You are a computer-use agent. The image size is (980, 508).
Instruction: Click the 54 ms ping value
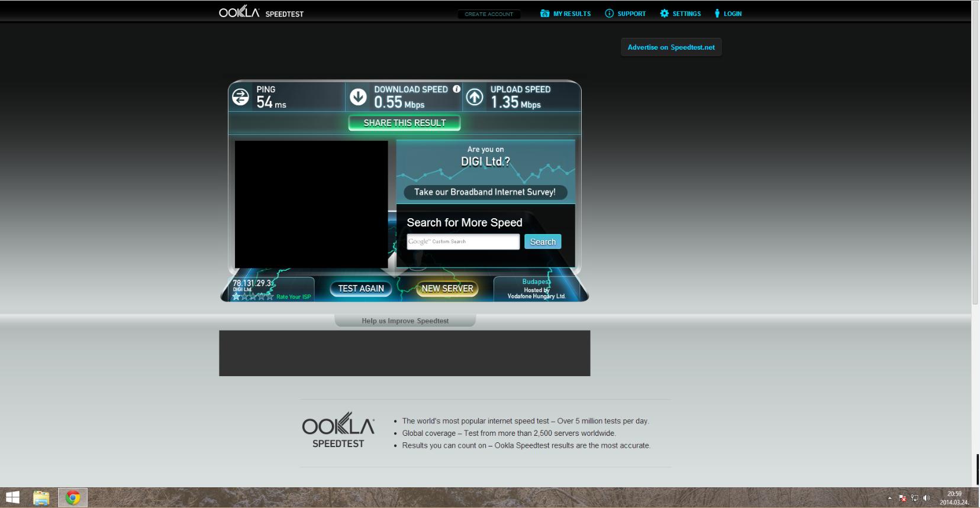click(271, 102)
